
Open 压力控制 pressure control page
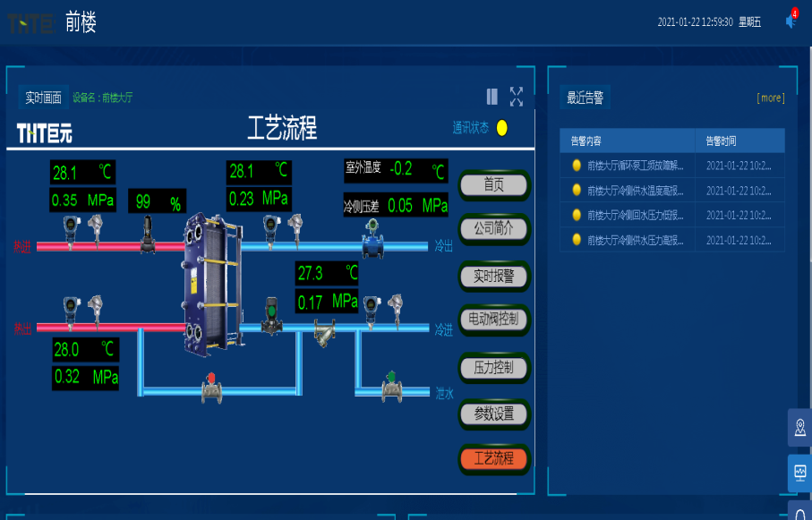pos(493,367)
